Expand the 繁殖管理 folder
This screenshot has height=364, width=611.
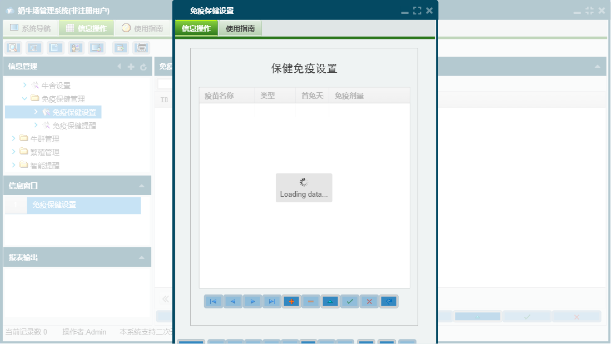pyautogui.click(x=13, y=152)
